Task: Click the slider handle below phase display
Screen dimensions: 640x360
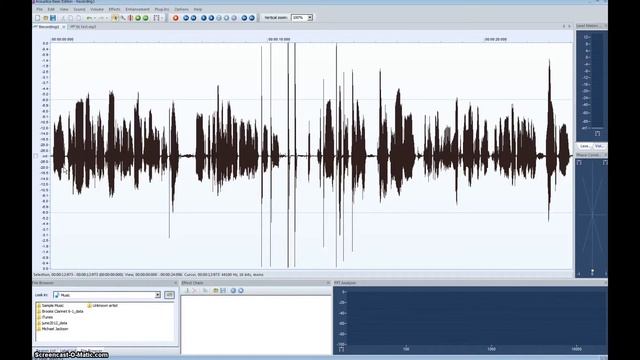Action: tap(592, 271)
